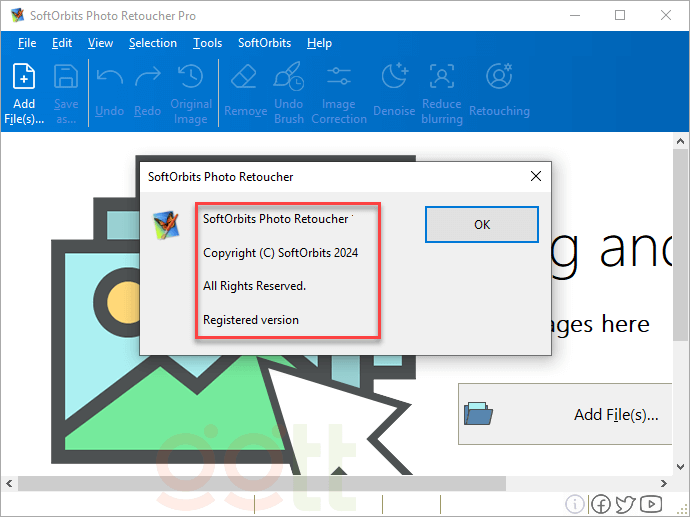
Task: Open the SoftOrbits menu
Action: pyautogui.click(x=264, y=43)
